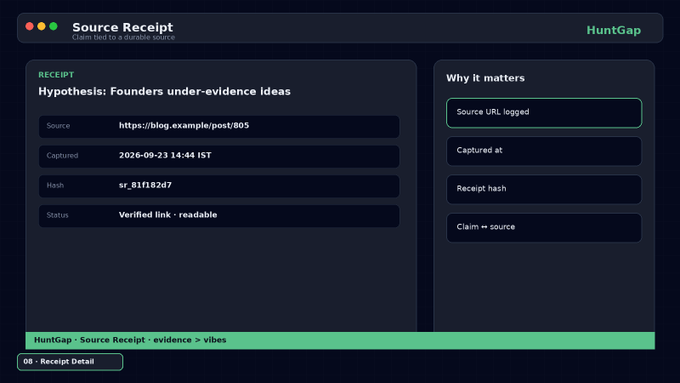
Task: Click the Hypothesis: Founders under-evidence ideas heading
Action: point(164,92)
